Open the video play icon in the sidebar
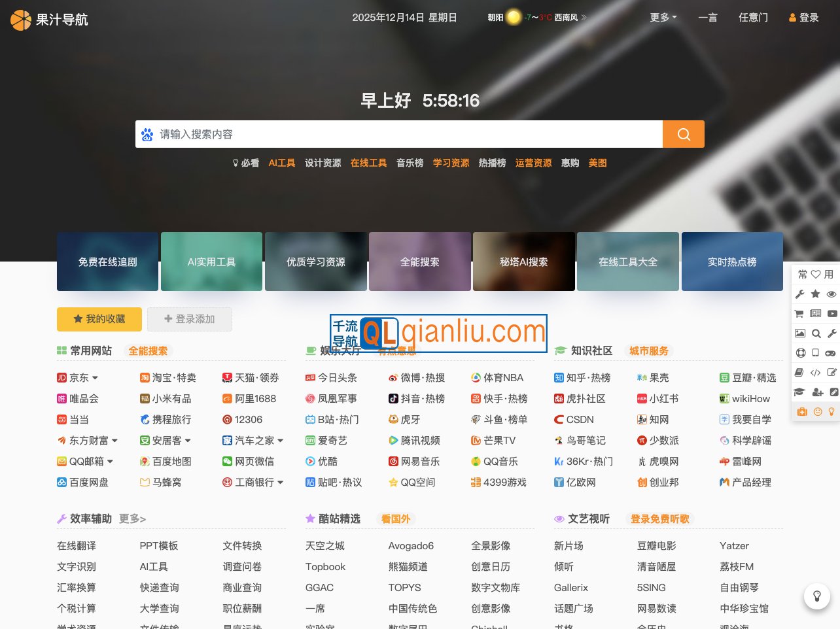840x629 pixels. point(831,314)
